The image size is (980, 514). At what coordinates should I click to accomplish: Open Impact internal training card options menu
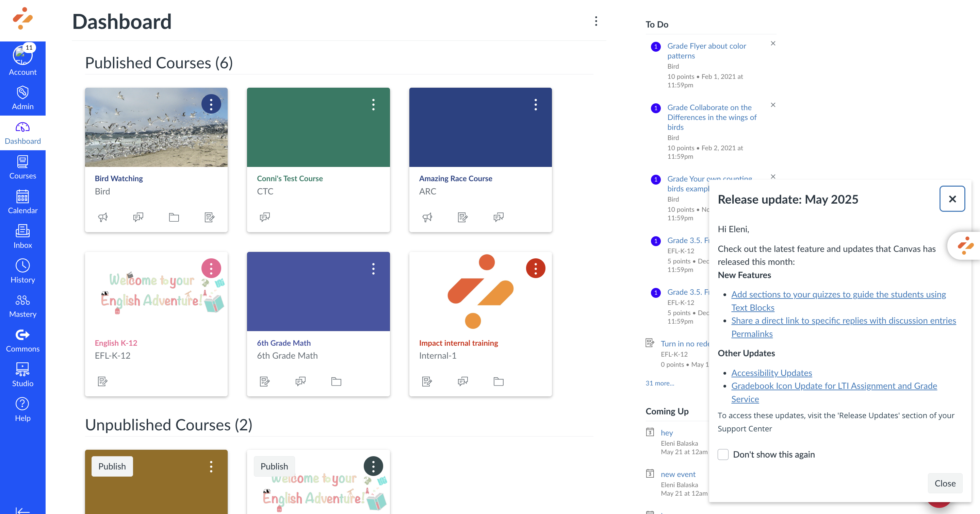(x=535, y=269)
